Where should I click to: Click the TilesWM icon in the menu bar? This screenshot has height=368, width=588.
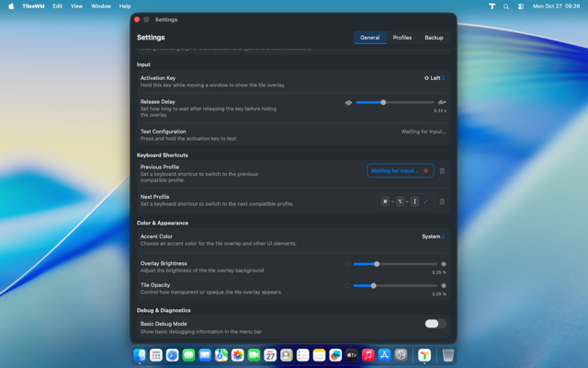(x=492, y=6)
